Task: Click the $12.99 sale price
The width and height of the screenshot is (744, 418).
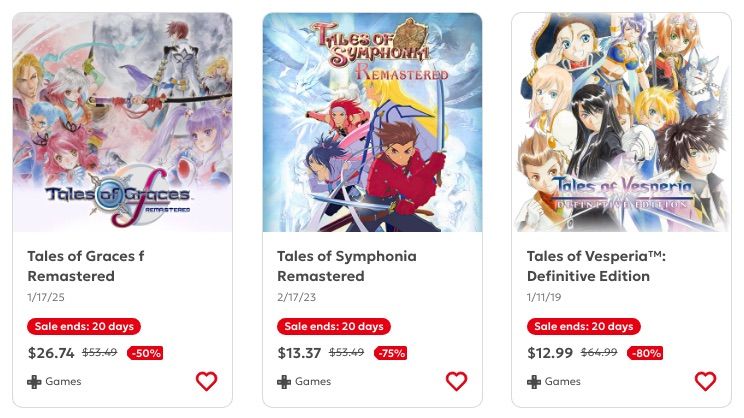Action: click(550, 353)
